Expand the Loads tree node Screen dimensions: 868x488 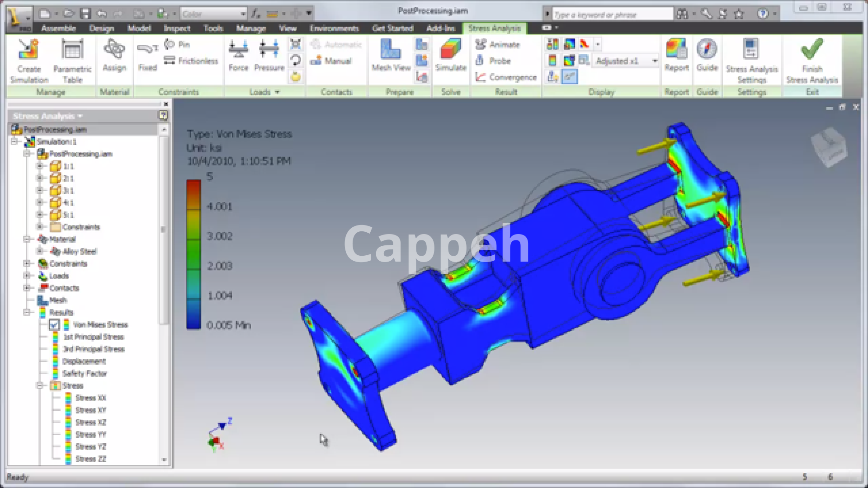pyautogui.click(x=27, y=276)
